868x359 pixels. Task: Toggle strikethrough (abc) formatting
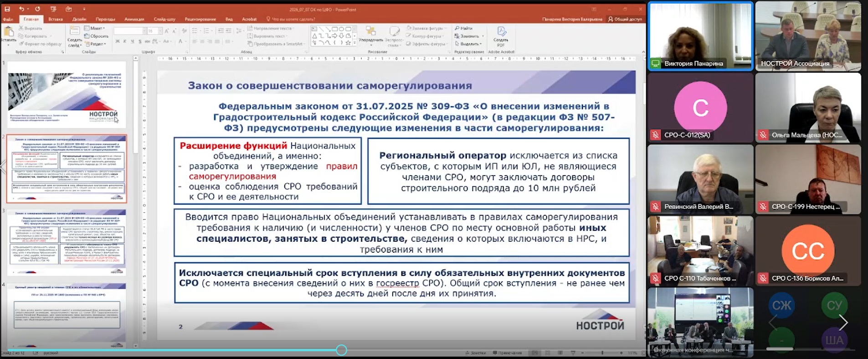[148, 42]
